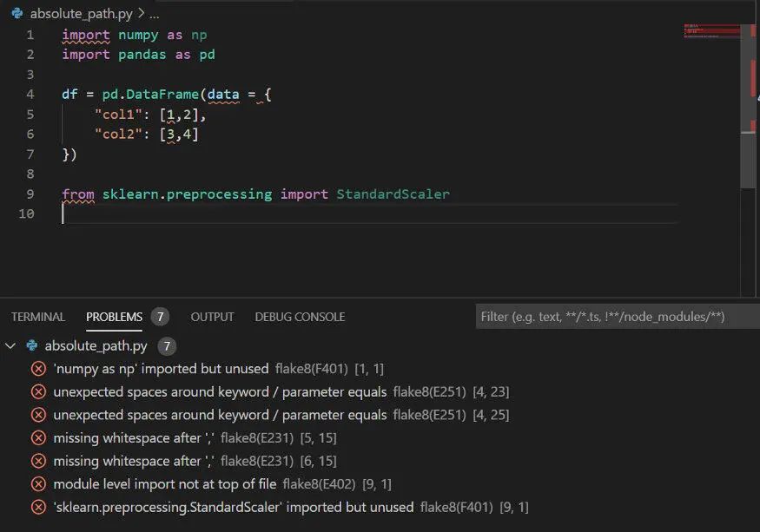Open absolute_path.py breadcrumb item

81,14
